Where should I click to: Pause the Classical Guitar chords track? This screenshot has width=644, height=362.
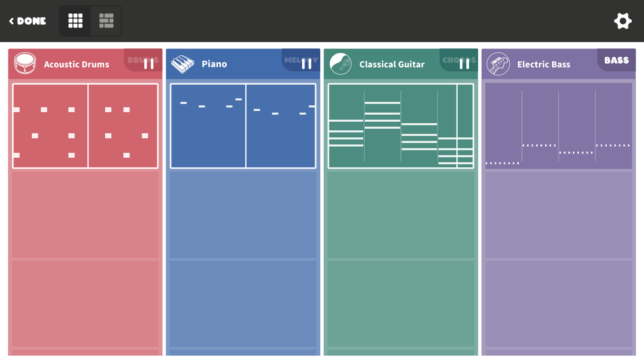click(x=464, y=63)
